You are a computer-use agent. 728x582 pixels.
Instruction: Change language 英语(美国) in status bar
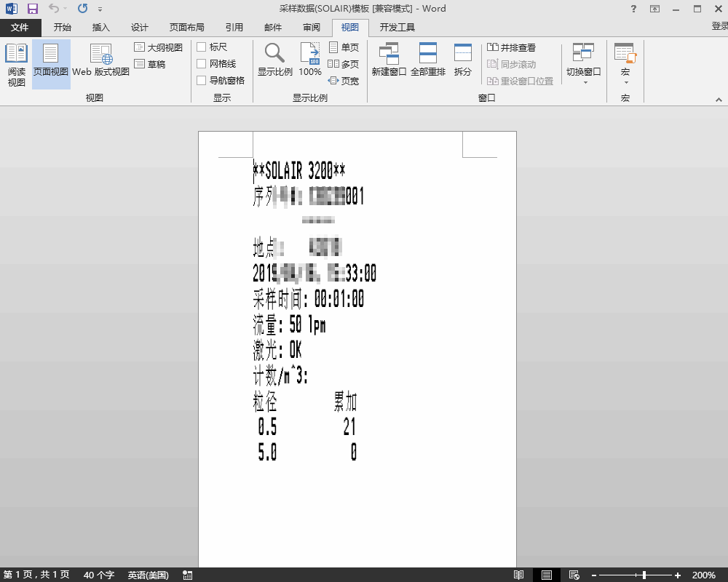click(148, 575)
